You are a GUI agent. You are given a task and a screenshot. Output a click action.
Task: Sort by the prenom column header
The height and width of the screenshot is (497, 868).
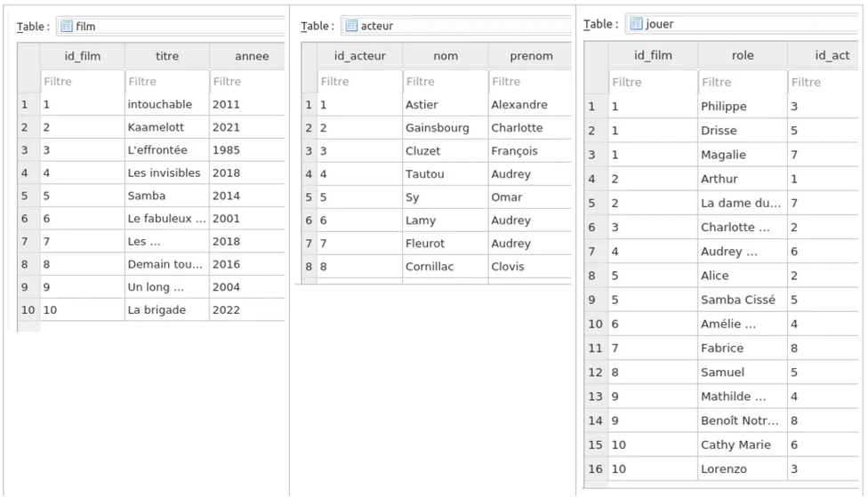(531, 56)
